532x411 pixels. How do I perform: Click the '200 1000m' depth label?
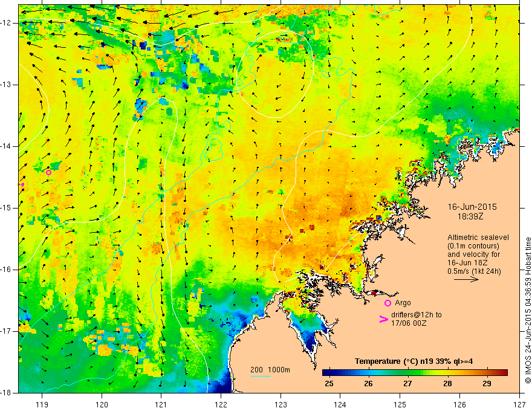pos(270,370)
